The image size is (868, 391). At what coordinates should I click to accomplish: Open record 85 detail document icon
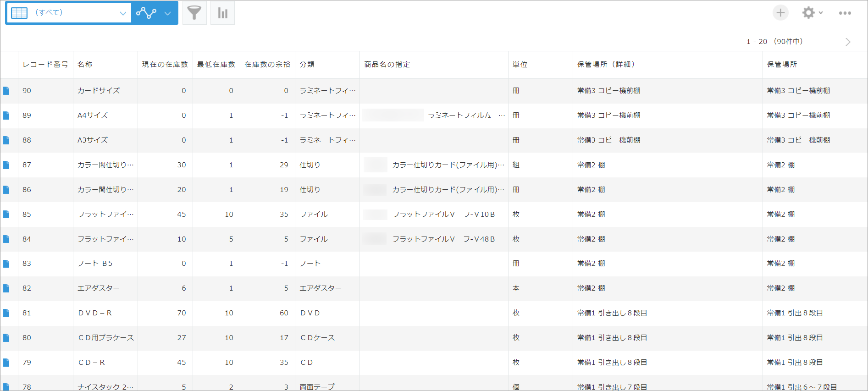(6, 215)
